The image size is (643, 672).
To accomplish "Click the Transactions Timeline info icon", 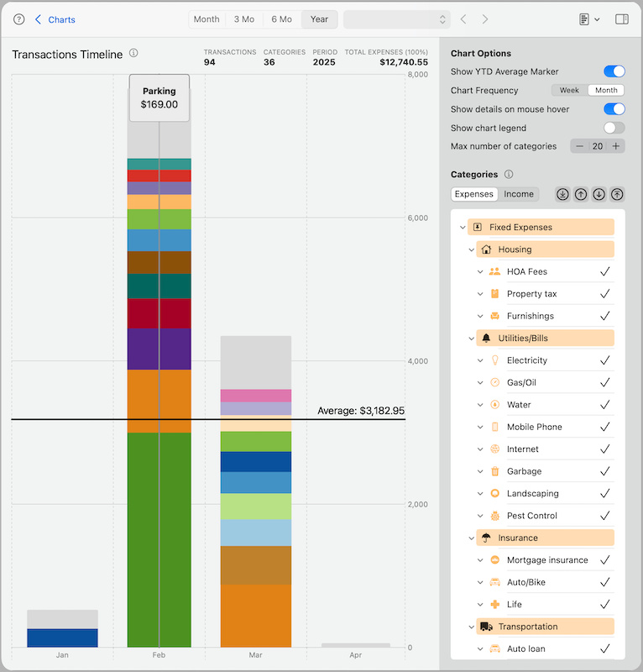I will click(133, 53).
